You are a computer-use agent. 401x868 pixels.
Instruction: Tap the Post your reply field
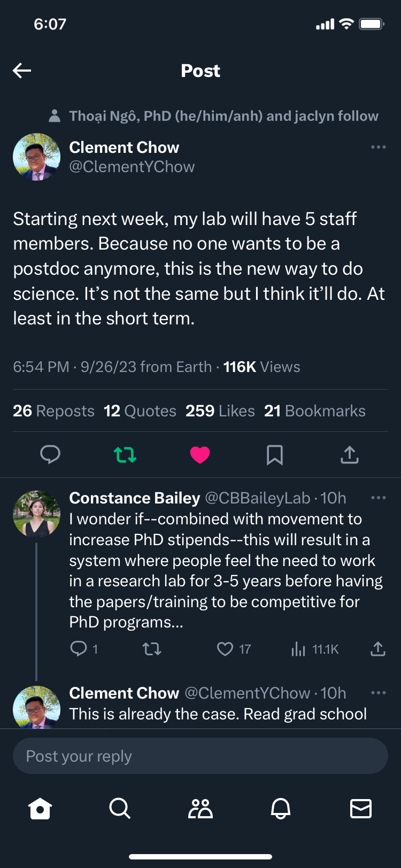coord(200,756)
